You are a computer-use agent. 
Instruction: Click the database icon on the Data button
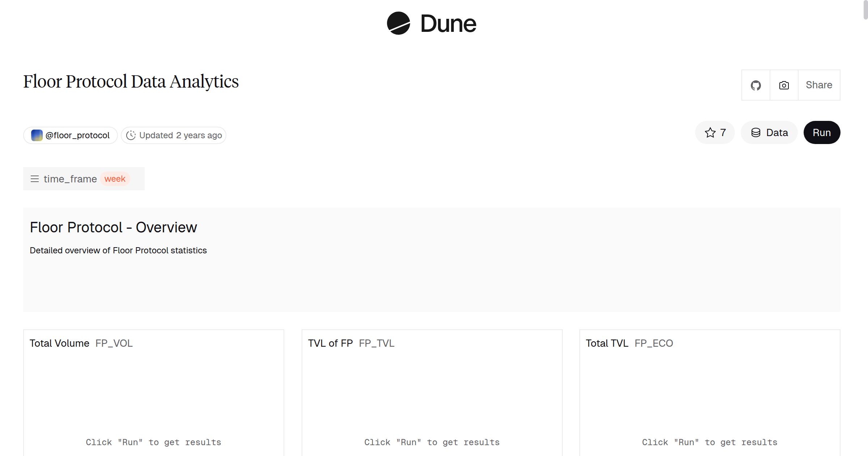tap(756, 132)
